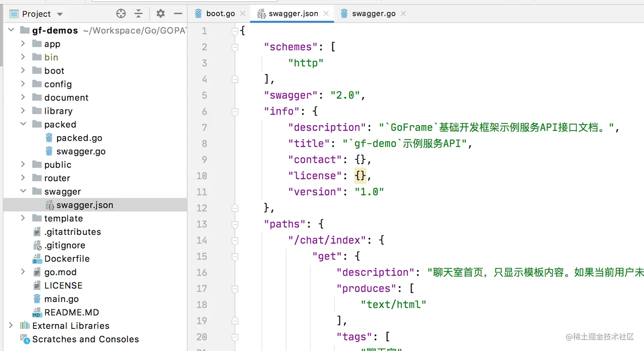
Task: Click the README.MD markdown icon
Action: click(37, 313)
